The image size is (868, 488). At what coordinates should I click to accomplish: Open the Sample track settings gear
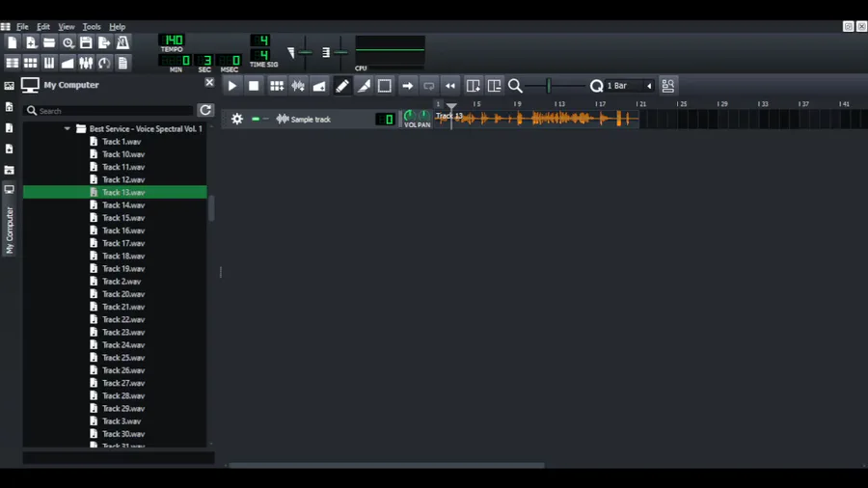[x=237, y=119]
